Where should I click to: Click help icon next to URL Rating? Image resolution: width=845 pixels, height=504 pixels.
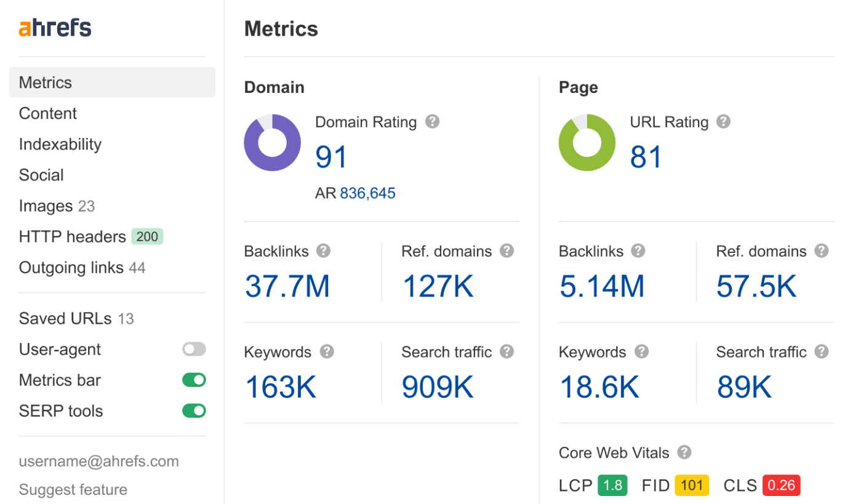(x=724, y=122)
